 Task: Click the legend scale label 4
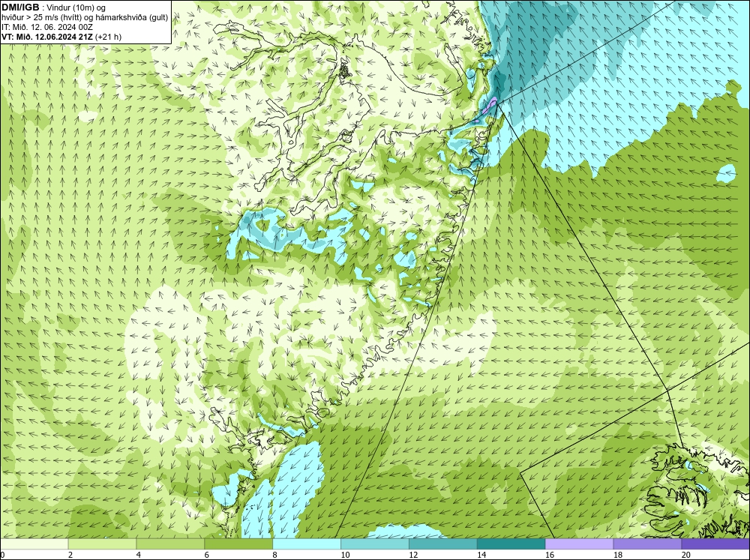[x=139, y=555]
